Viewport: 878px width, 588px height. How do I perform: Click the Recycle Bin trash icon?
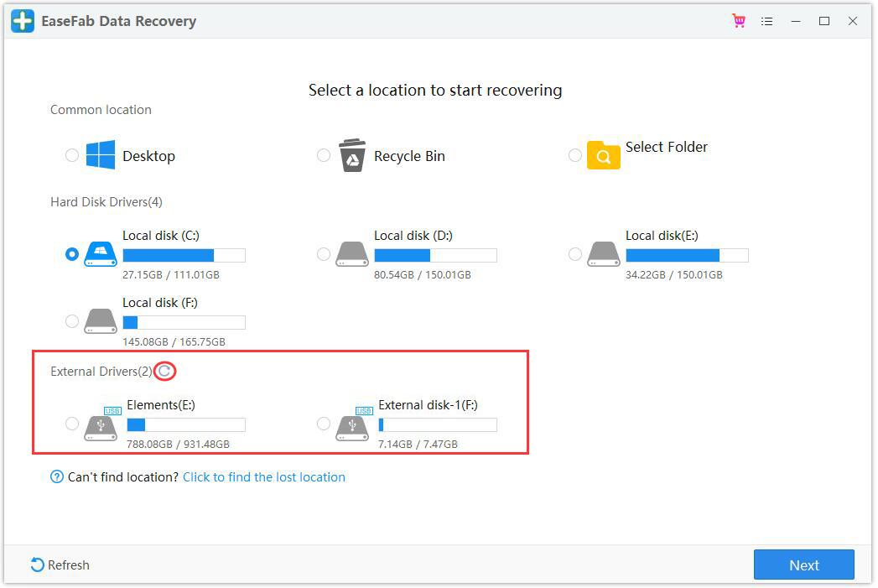tap(352, 155)
